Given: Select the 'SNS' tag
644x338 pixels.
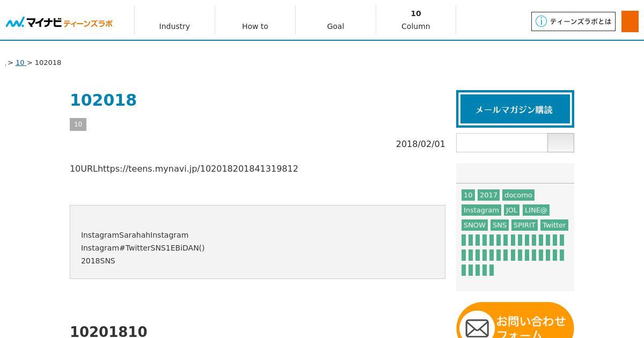Looking at the screenshot, I should click(x=499, y=225).
